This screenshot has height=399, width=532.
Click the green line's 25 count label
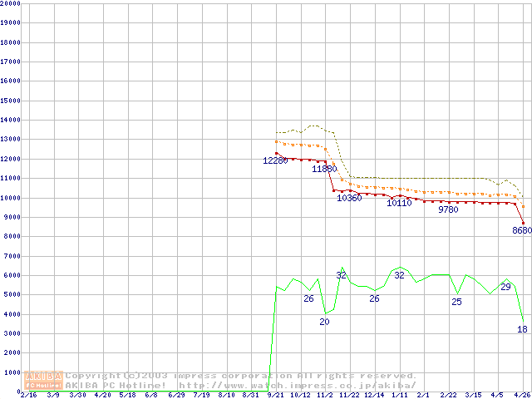tap(456, 302)
